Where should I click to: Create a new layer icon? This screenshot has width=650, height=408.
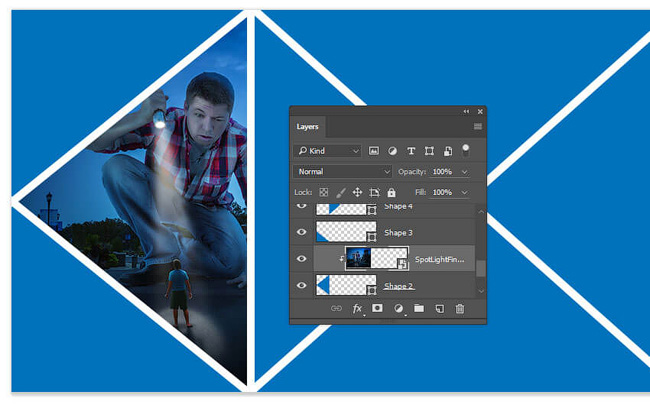pyautogui.click(x=439, y=308)
